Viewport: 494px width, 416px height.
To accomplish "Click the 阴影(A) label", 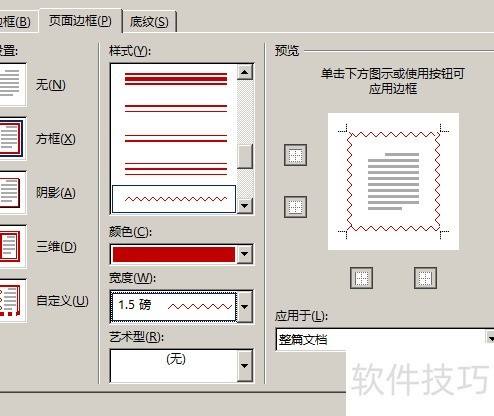I will tap(56, 193).
